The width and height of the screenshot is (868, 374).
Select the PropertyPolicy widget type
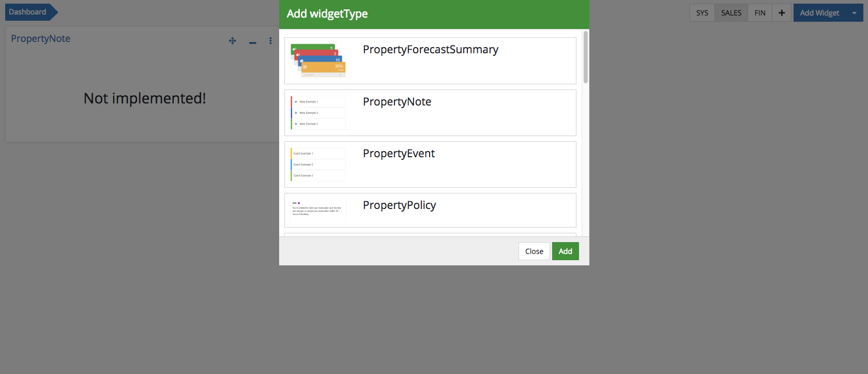(x=399, y=205)
